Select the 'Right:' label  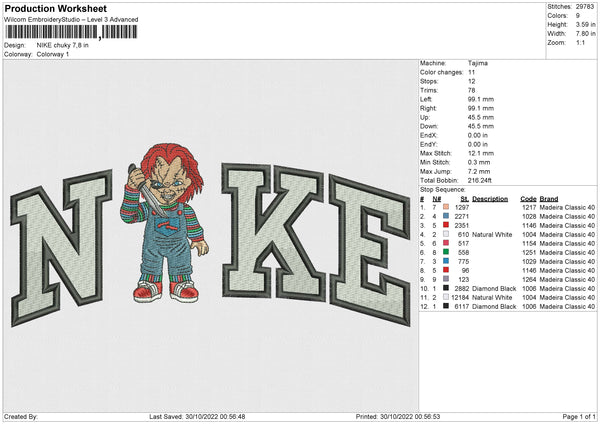[428, 108]
